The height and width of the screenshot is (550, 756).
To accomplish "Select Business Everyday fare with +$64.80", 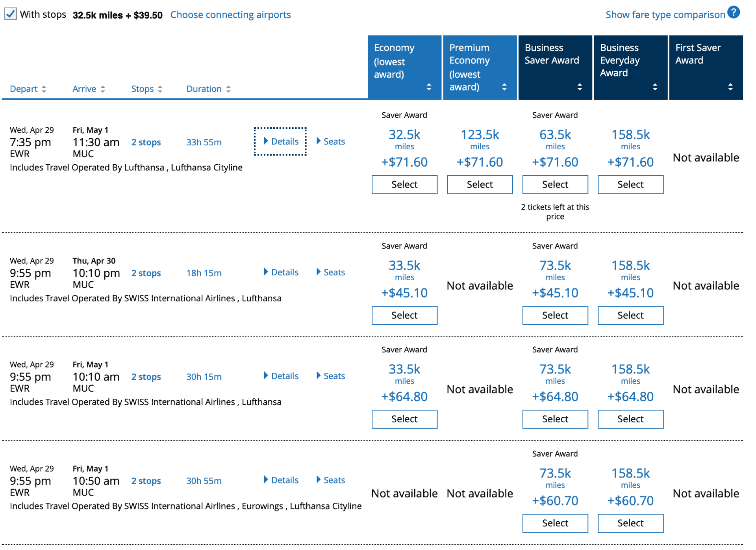I will (630, 419).
